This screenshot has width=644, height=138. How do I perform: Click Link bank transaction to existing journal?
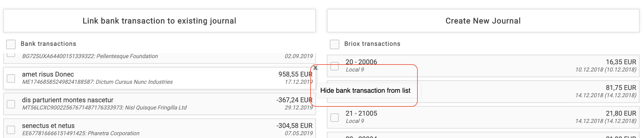click(159, 21)
